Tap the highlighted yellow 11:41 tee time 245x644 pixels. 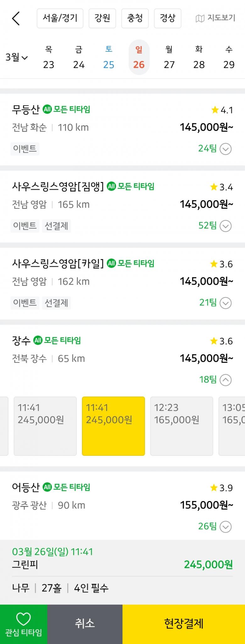pos(113,426)
